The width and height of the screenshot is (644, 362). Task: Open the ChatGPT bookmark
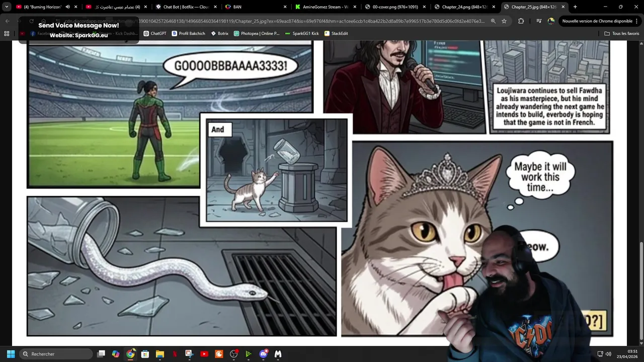coord(154,33)
